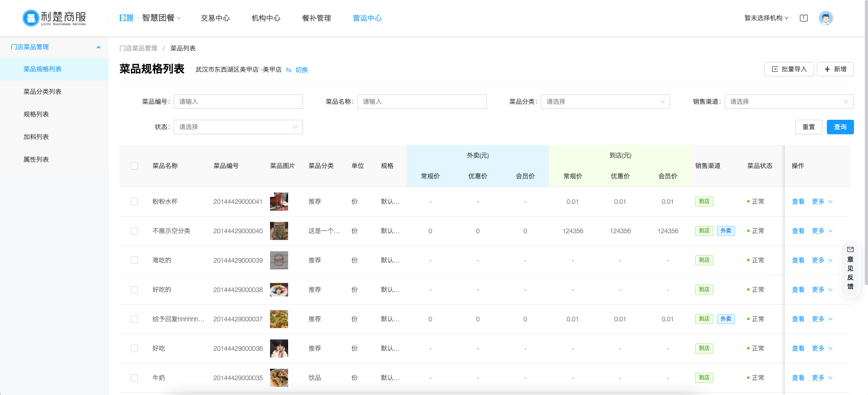
Task: Click the 利楚商服 logo
Action: (x=54, y=18)
